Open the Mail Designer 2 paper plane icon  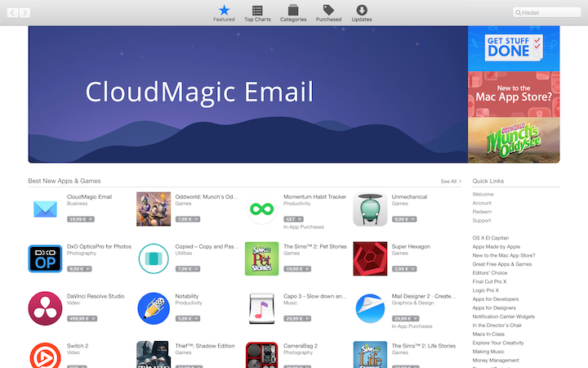point(370,308)
